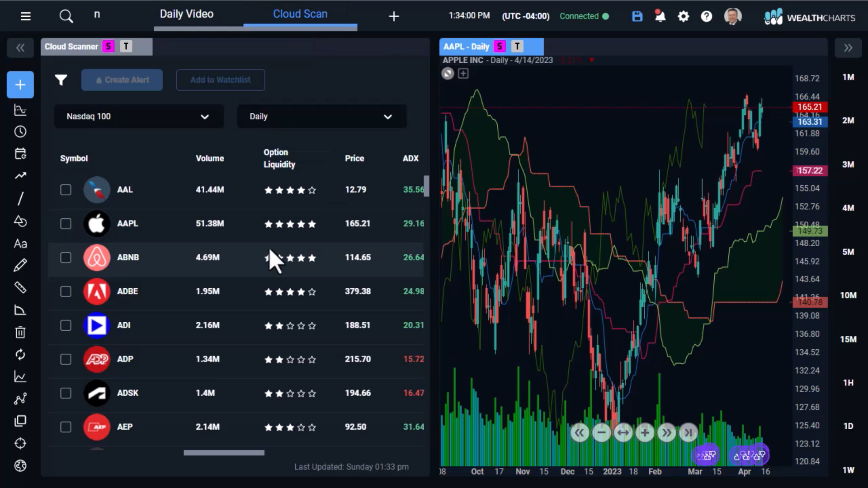Check the ADBE row checkbox
The height and width of the screenshot is (488, 868).
click(66, 291)
